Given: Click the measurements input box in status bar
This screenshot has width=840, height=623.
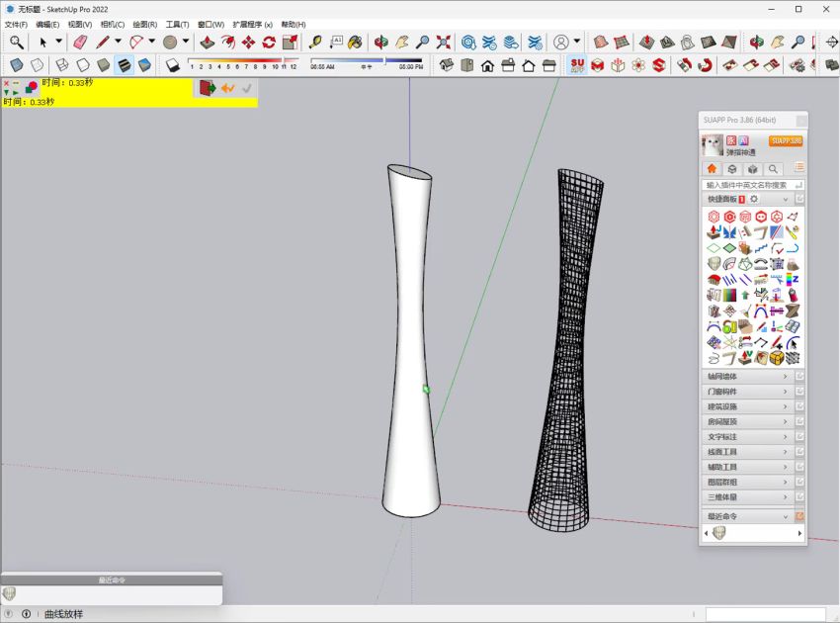Looking at the screenshot, I should (766, 614).
